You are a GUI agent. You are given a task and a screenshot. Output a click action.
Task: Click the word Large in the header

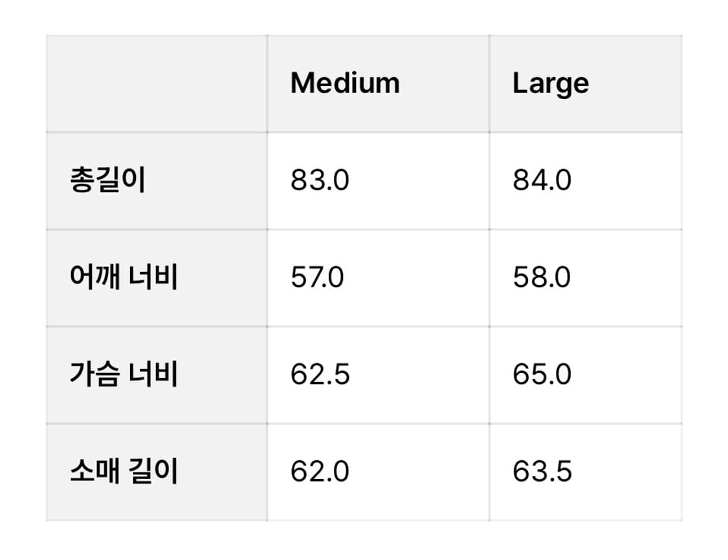[551, 84]
